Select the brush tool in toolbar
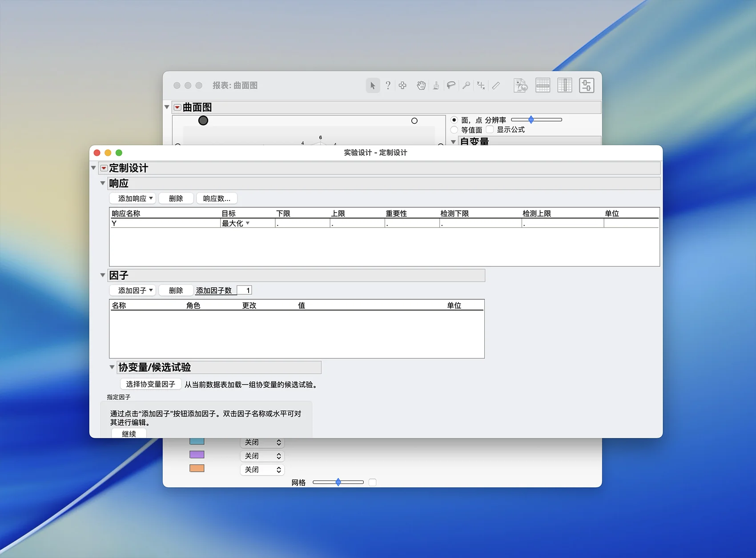756x558 pixels. 436,85
